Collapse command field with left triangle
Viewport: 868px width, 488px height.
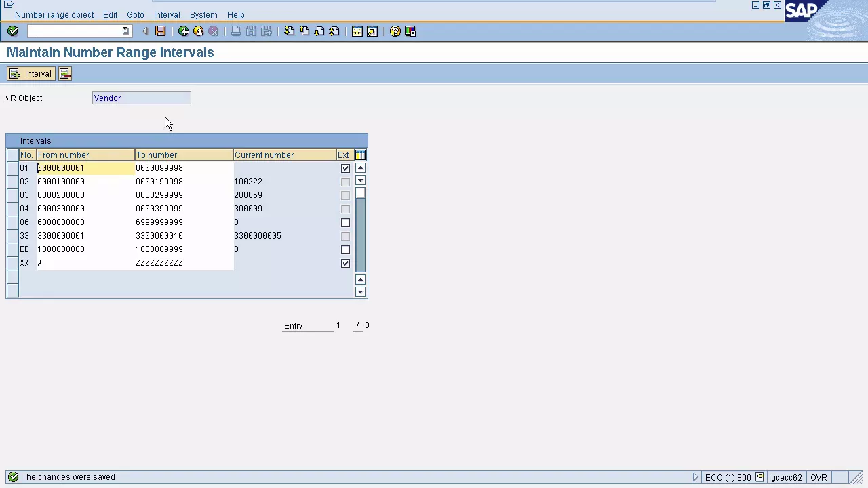tap(145, 31)
